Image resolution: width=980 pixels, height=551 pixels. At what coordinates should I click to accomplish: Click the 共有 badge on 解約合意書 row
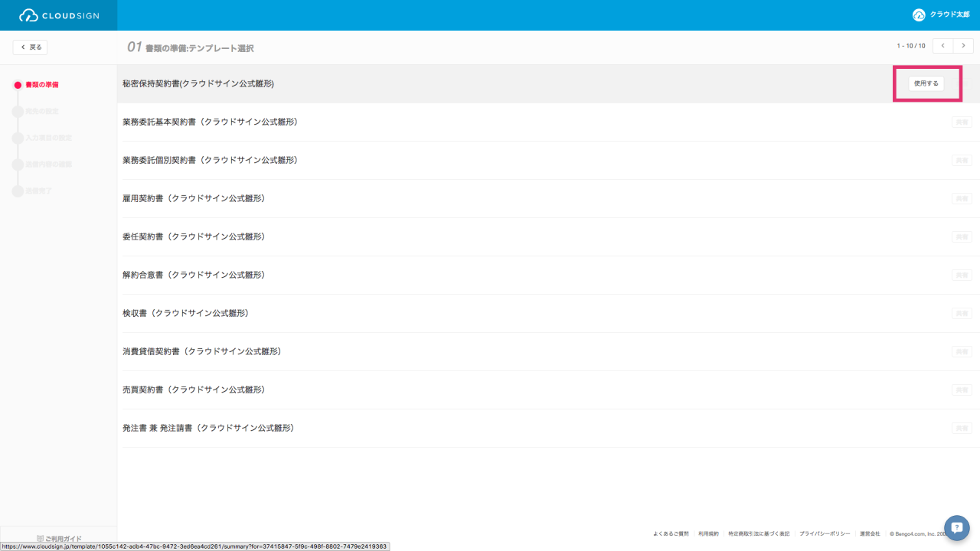(962, 275)
